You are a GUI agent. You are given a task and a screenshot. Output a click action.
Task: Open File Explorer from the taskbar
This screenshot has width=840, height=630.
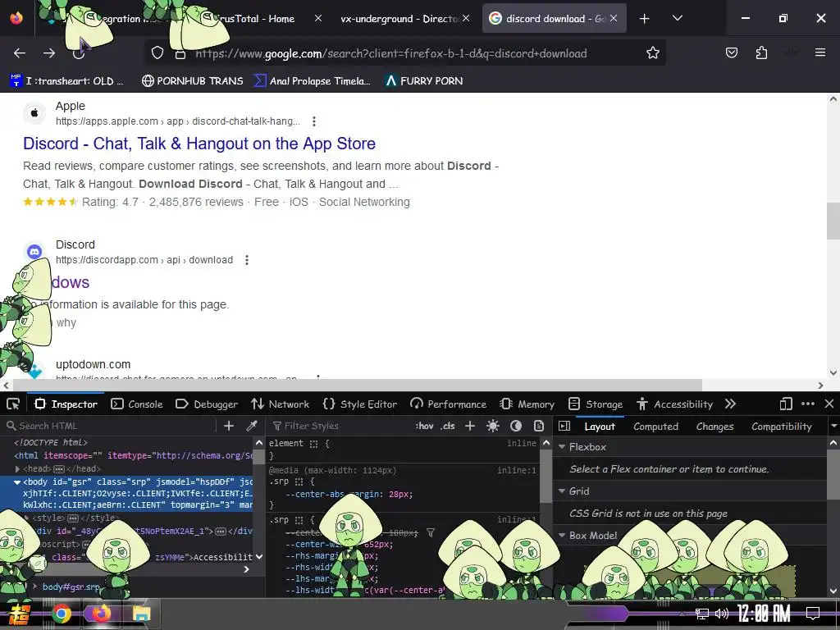click(141, 614)
